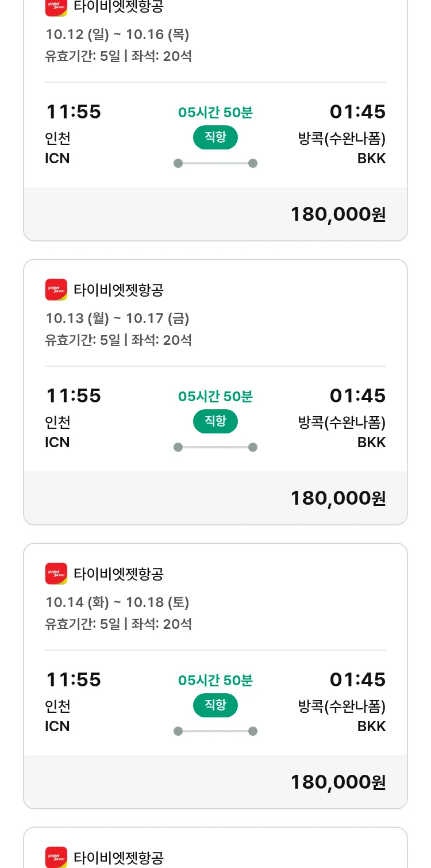This screenshot has width=431, height=868.
Task: Tap the 직항 badge on the 10.14 flight
Action: coord(215,705)
